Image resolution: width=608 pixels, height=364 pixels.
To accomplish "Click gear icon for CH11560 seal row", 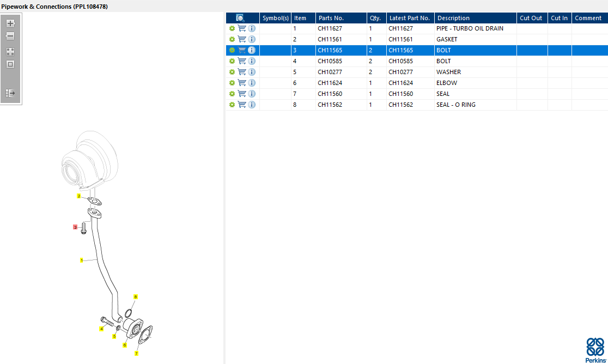I will pos(232,93).
